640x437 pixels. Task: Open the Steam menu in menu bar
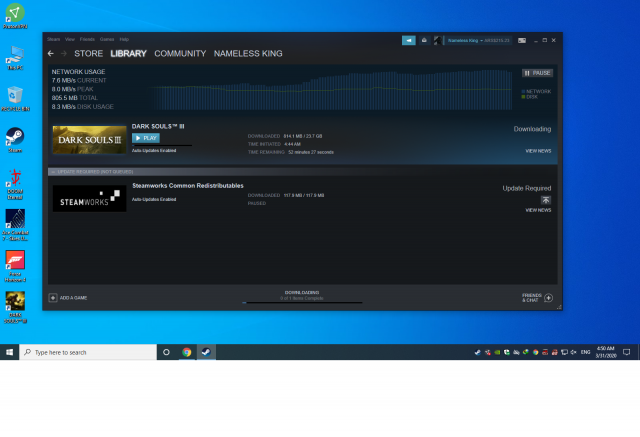point(54,39)
